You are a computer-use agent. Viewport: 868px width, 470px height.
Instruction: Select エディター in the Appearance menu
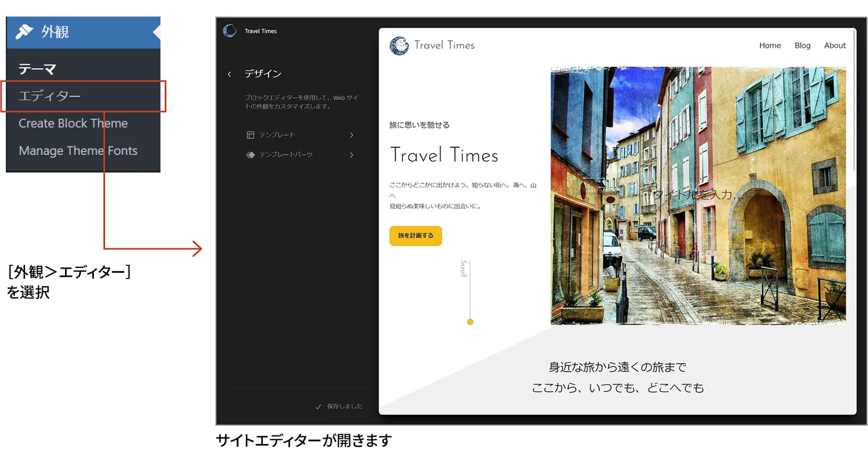click(x=49, y=96)
